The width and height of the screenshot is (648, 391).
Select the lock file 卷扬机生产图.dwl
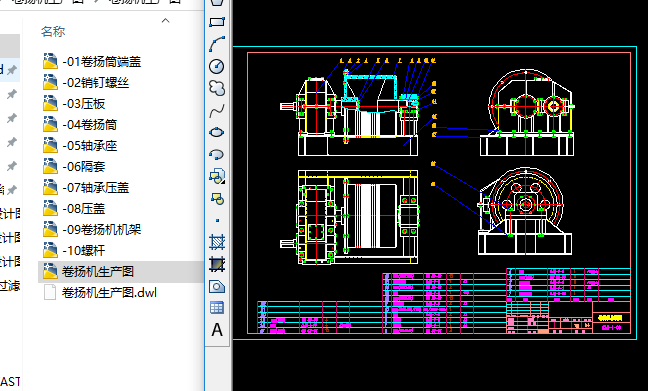[100, 293]
